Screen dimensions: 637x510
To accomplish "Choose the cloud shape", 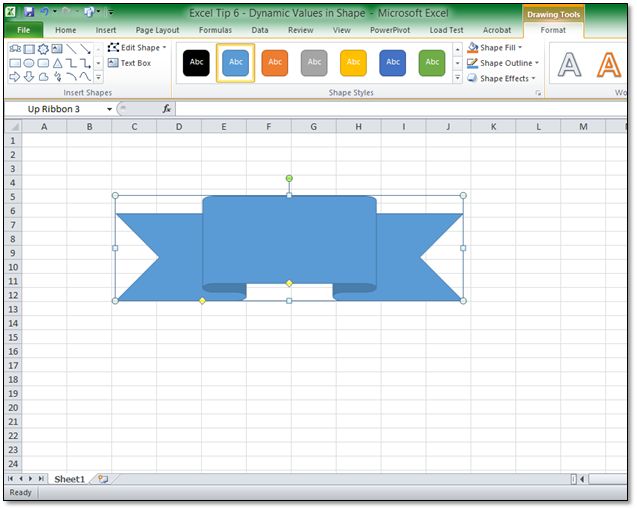I will click(43, 76).
